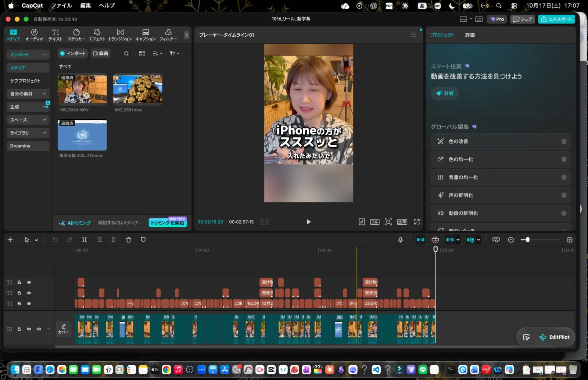588x380 pixels.
Task: Click the undo arrow in timeline toolbar
Action: tap(55, 240)
